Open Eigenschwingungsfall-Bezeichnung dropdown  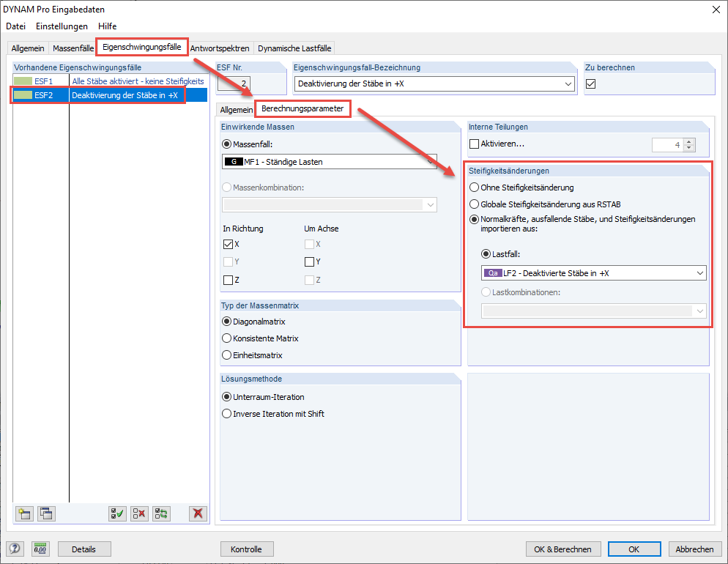568,84
